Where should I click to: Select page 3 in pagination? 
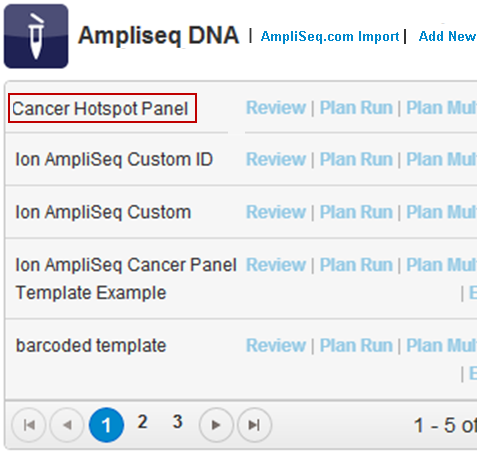point(177,422)
